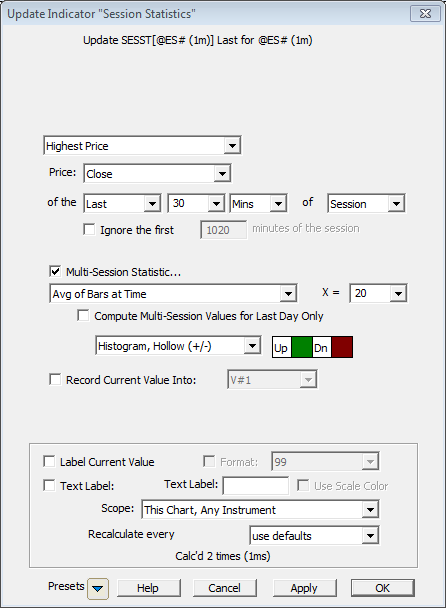
Task: Click the green Up color swatch
Action: (301, 347)
